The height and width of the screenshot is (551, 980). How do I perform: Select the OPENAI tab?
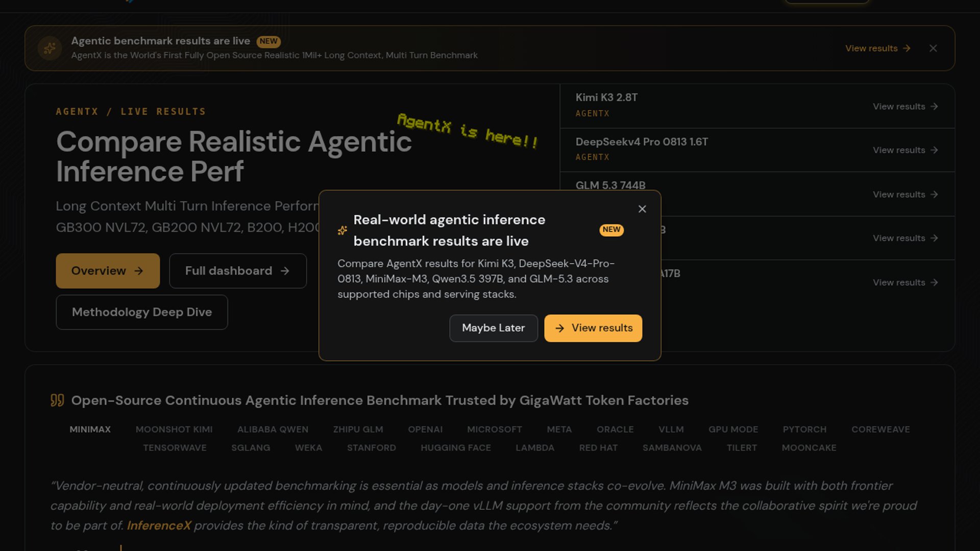[425, 430]
